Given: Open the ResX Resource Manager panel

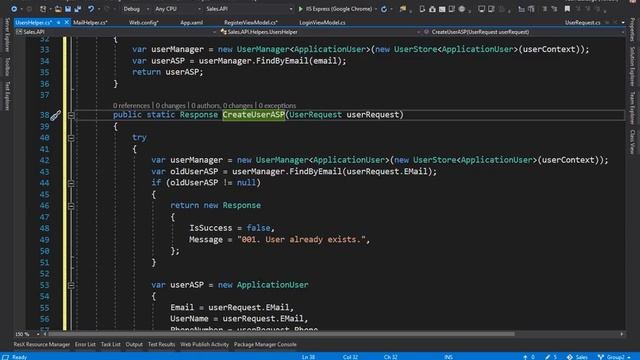Looking at the screenshot, I should [x=42, y=344].
